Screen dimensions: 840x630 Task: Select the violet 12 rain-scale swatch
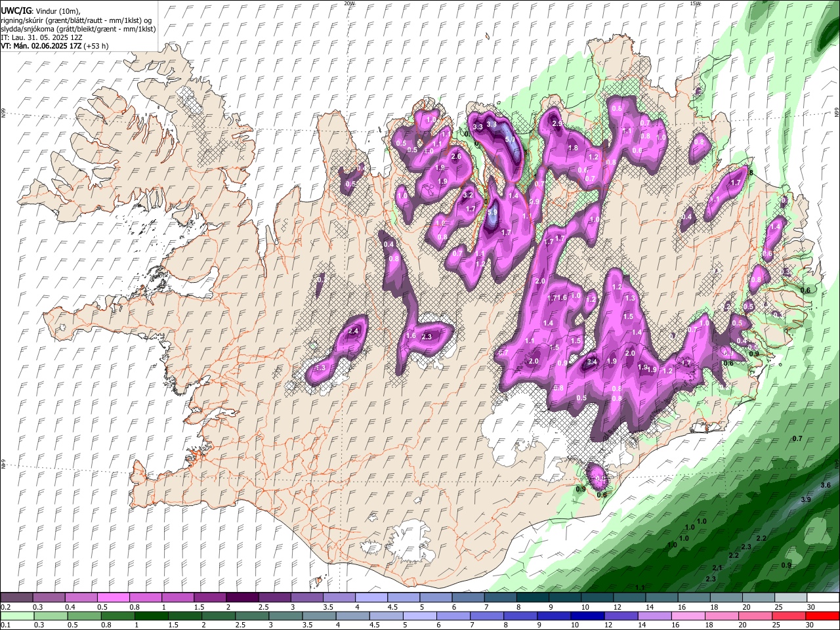[x=621, y=616]
